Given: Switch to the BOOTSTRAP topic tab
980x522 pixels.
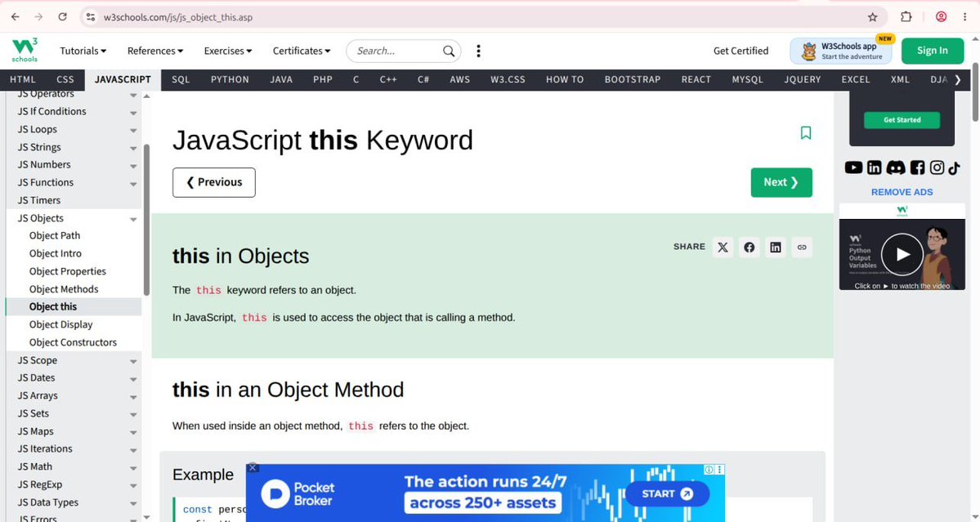Looking at the screenshot, I should 633,80.
